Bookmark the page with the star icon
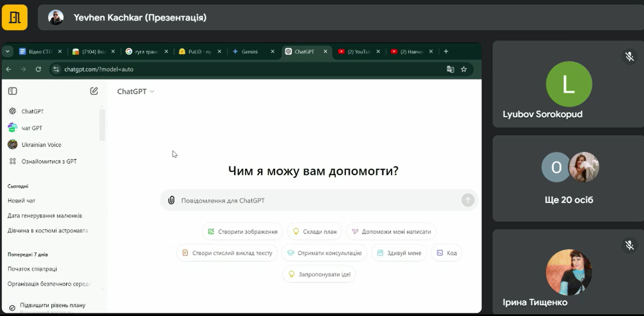Screen dimensions: 644x316 (464, 69)
